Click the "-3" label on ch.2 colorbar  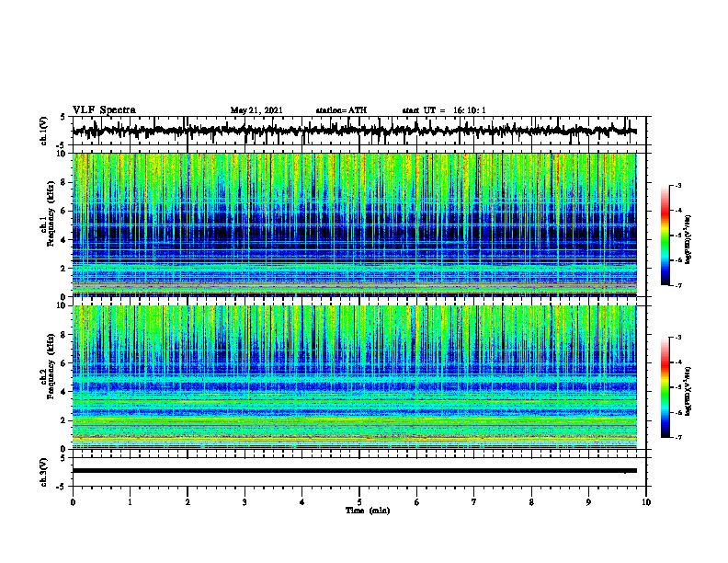677,338
